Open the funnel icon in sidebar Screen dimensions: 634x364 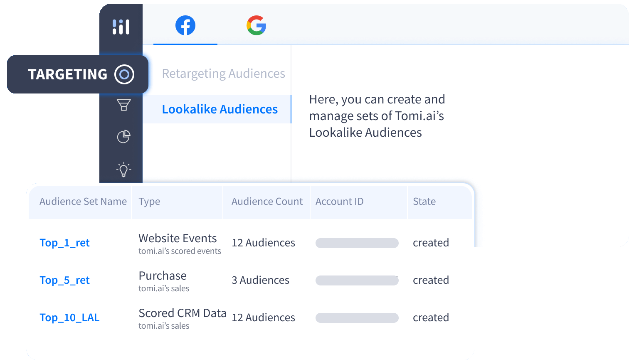(x=123, y=105)
